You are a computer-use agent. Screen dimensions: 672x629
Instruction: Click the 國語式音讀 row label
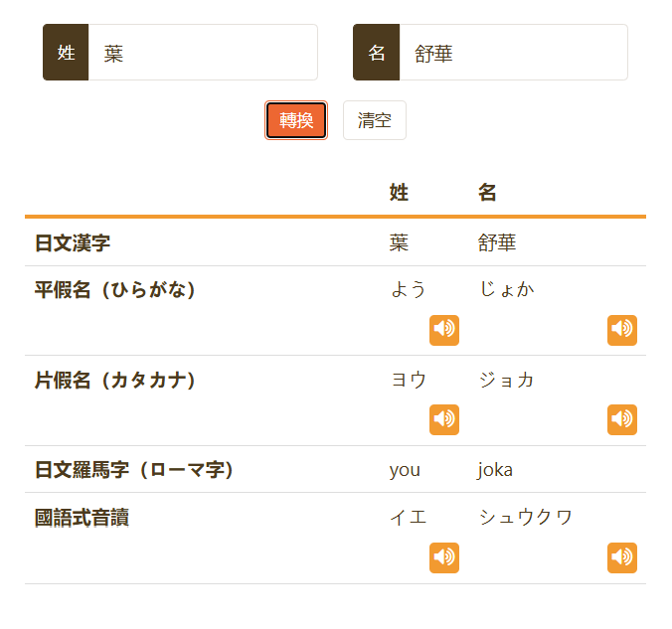point(82,517)
